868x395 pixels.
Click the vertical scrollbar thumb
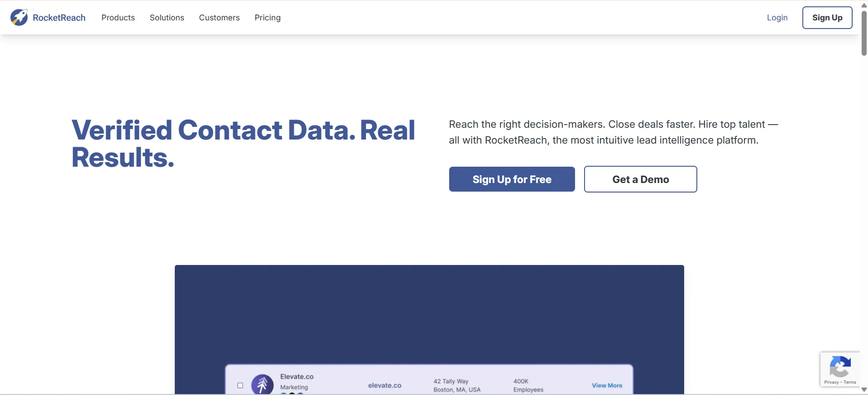[864, 34]
